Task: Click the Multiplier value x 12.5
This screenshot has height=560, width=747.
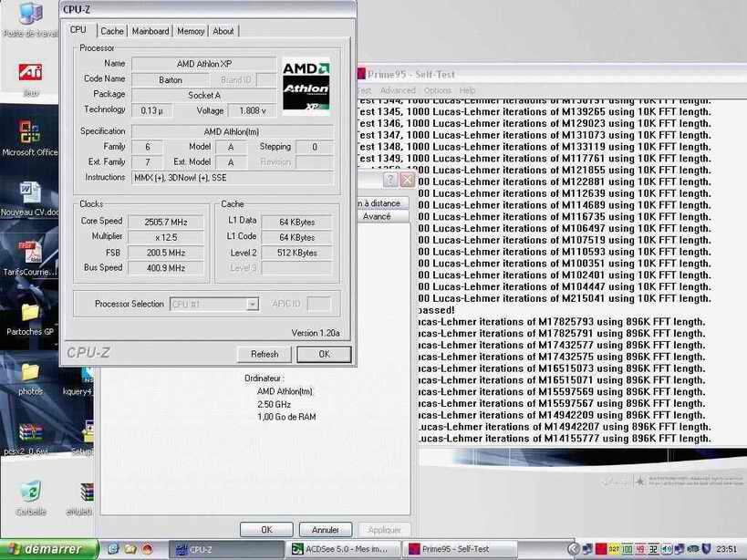Action: [166, 237]
